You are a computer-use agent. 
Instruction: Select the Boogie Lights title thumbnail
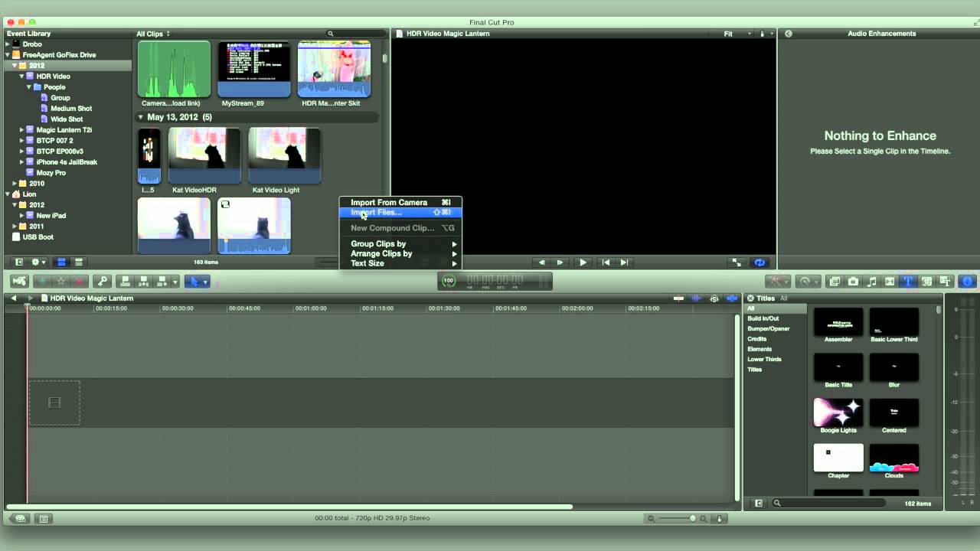(838, 412)
